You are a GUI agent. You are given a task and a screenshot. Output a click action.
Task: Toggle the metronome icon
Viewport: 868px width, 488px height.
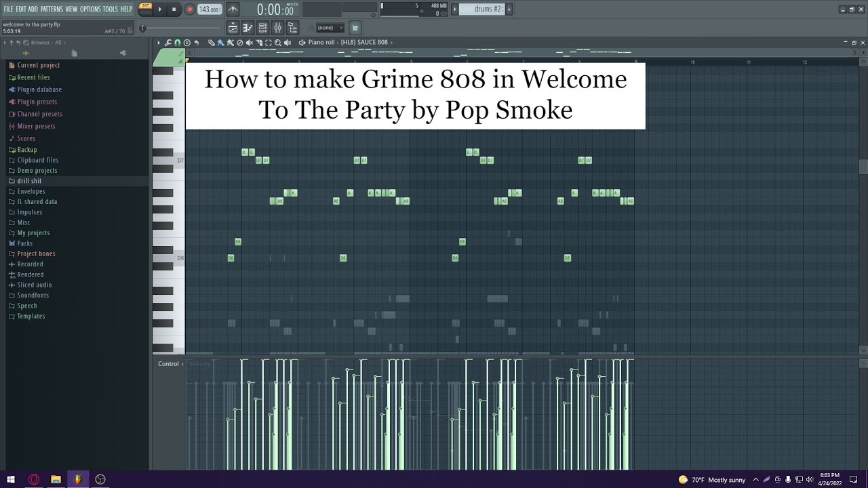233,9
